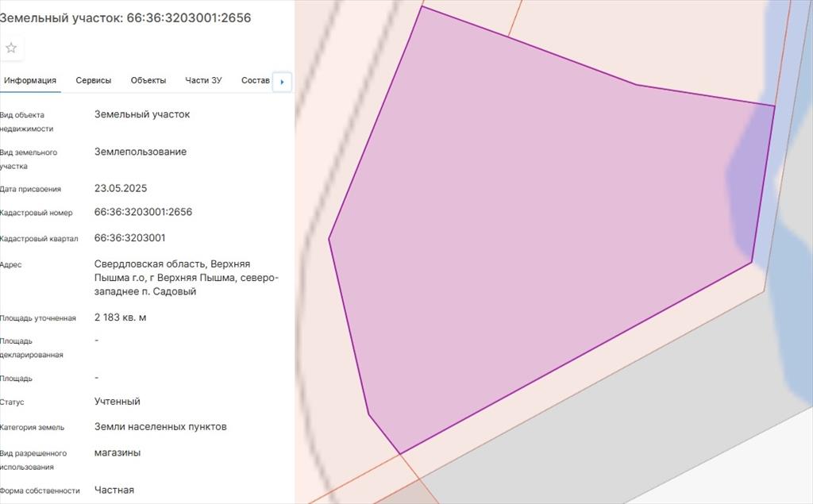This screenshot has height=504, width=813.
Task: Switch to the Состав tab
Action: point(256,80)
